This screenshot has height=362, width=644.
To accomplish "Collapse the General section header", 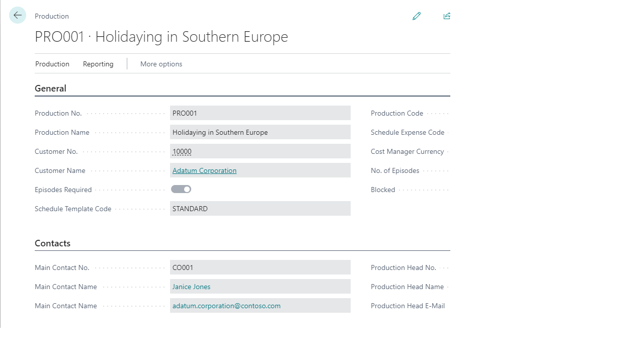I will [x=50, y=88].
